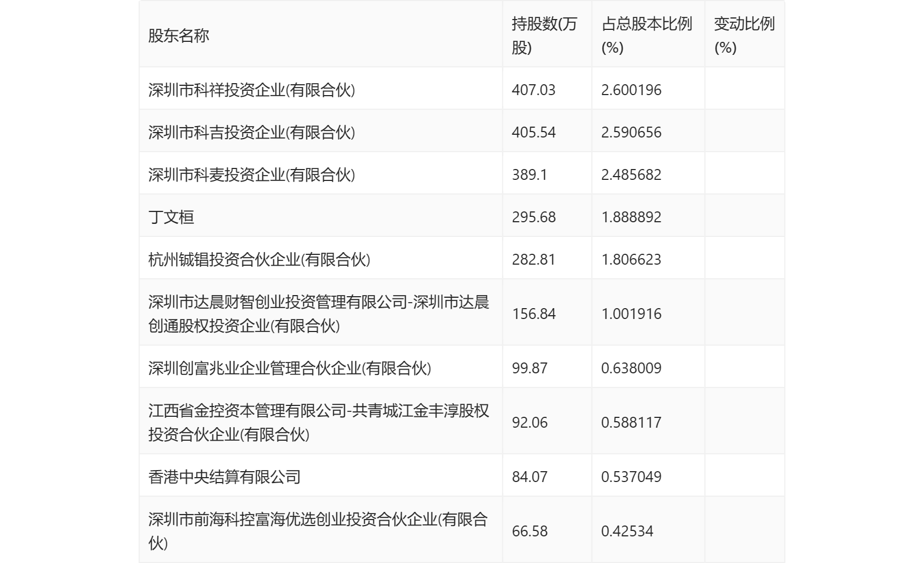Click shareholding value 156.84
This screenshot has width=924, height=563.
pyautogui.click(x=534, y=314)
